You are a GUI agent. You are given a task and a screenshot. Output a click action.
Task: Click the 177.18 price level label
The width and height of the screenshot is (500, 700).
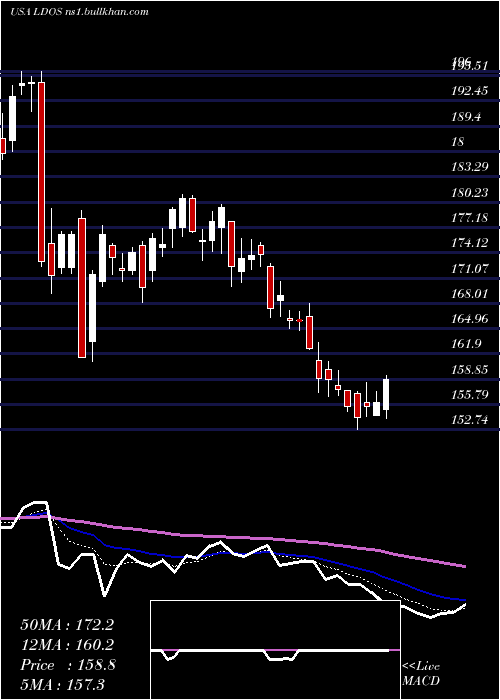click(470, 218)
